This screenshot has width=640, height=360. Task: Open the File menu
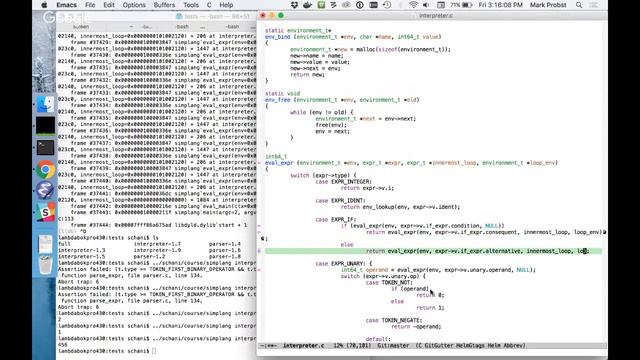[x=90, y=5]
